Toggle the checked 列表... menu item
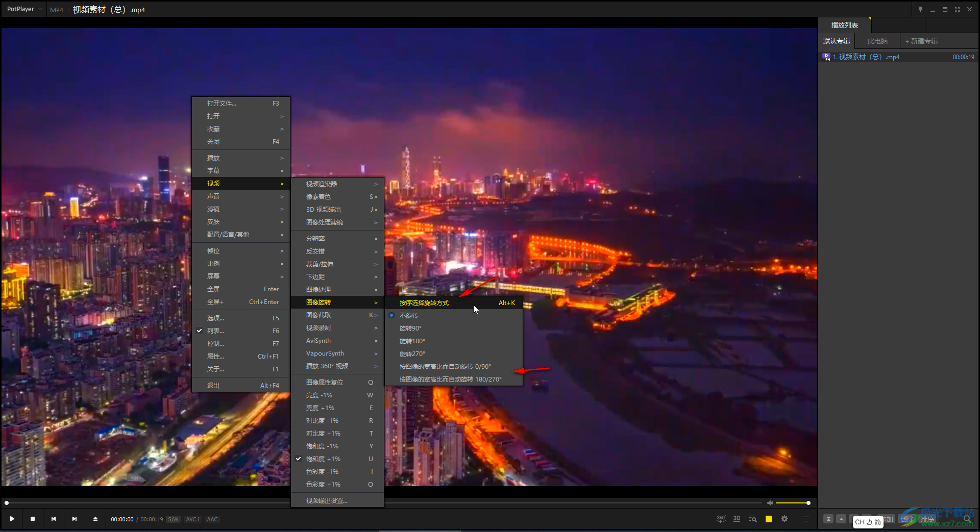The height and width of the screenshot is (532, 980). (x=215, y=331)
